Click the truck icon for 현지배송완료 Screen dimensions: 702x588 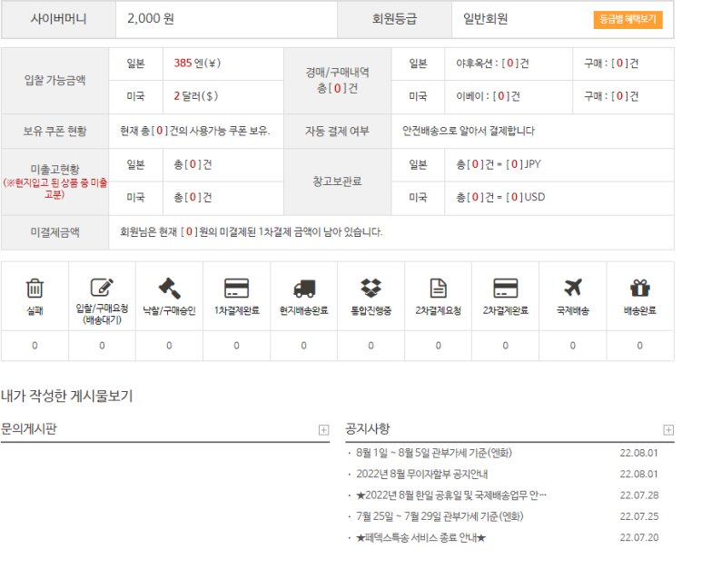(x=304, y=289)
